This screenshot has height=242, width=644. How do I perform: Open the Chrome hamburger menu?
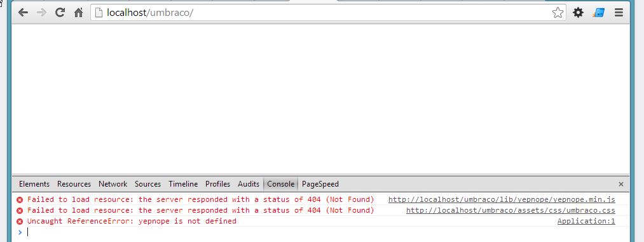click(619, 13)
